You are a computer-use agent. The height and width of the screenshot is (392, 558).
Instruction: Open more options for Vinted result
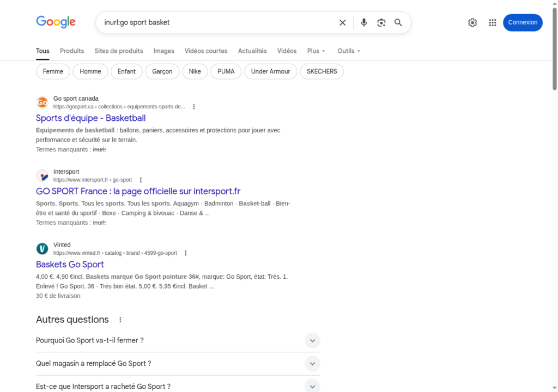tap(186, 253)
